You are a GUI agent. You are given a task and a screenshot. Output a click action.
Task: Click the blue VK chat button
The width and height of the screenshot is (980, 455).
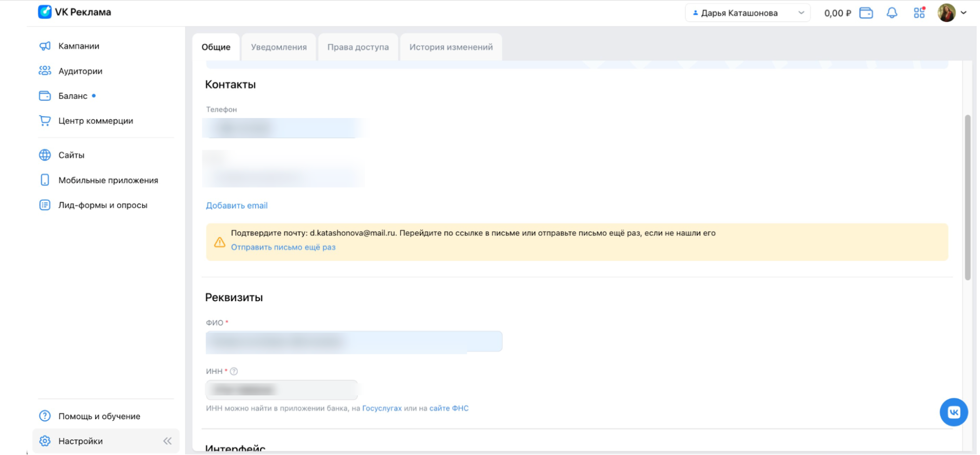pyautogui.click(x=954, y=412)
